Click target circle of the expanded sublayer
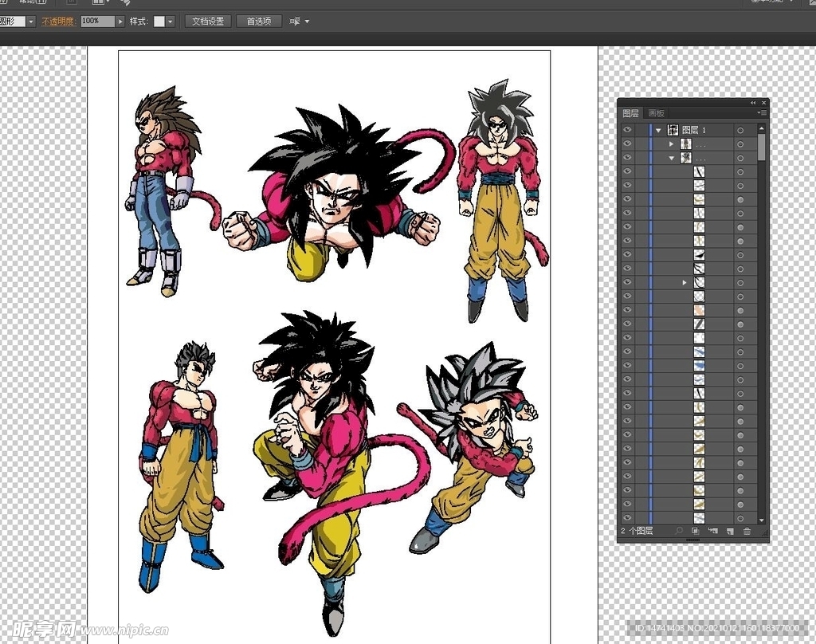This screenshot has height=644, width=816. coord(740,158)
